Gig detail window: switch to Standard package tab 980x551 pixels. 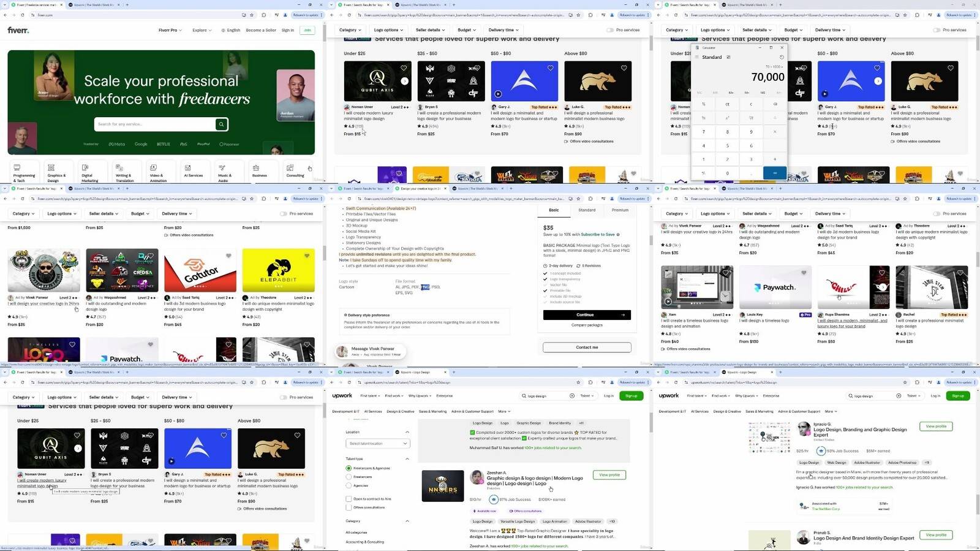click(x=587, y=210)
